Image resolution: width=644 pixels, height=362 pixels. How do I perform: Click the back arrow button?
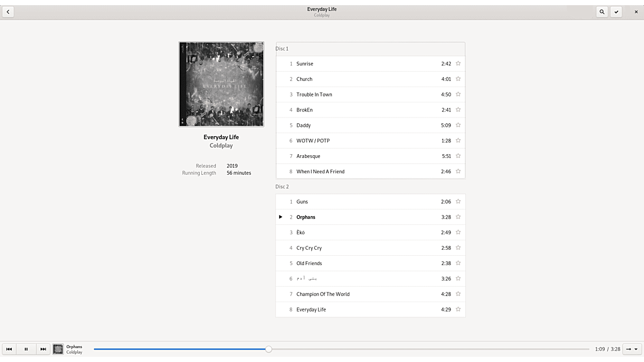click(x=8, y=12)
